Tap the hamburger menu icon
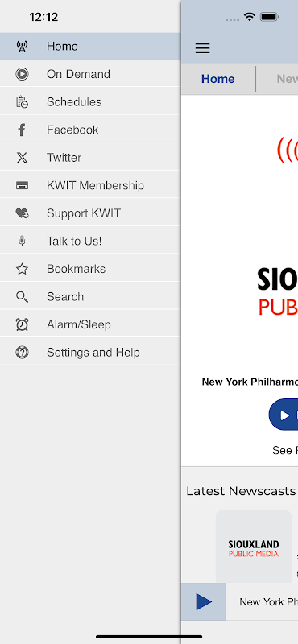 [202, 48]
